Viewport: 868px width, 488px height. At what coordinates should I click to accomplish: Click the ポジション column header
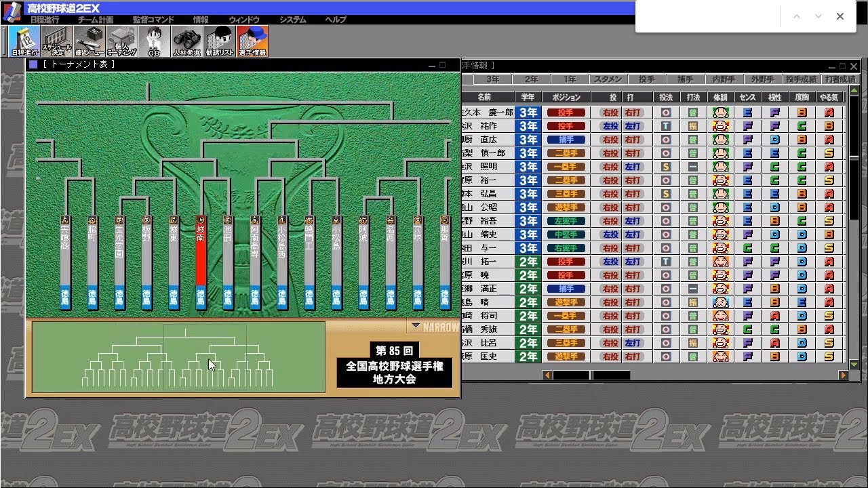[566, 98]
